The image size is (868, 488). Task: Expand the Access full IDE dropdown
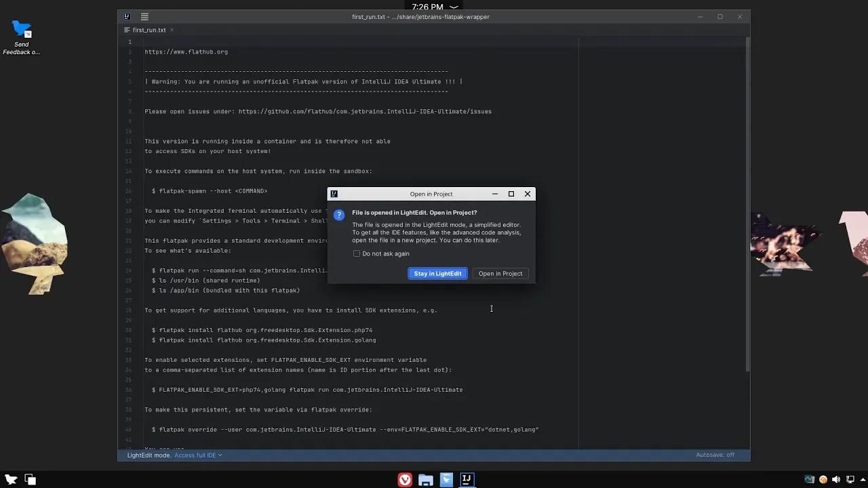click(197, 455)
